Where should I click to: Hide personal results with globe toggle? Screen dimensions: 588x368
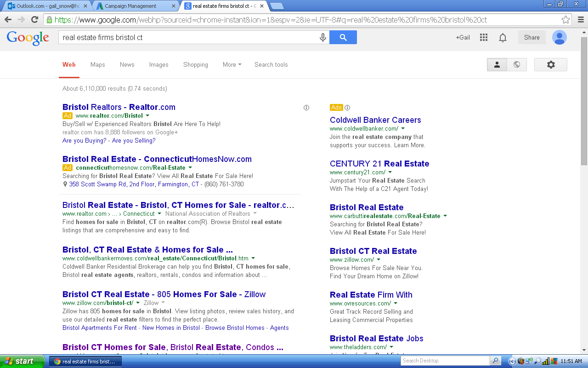(517, 65)
